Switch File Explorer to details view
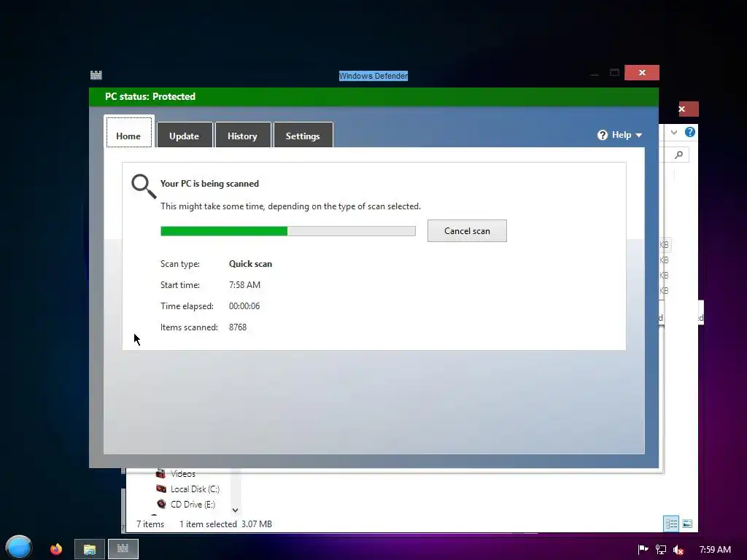 [x=671, y=524]
